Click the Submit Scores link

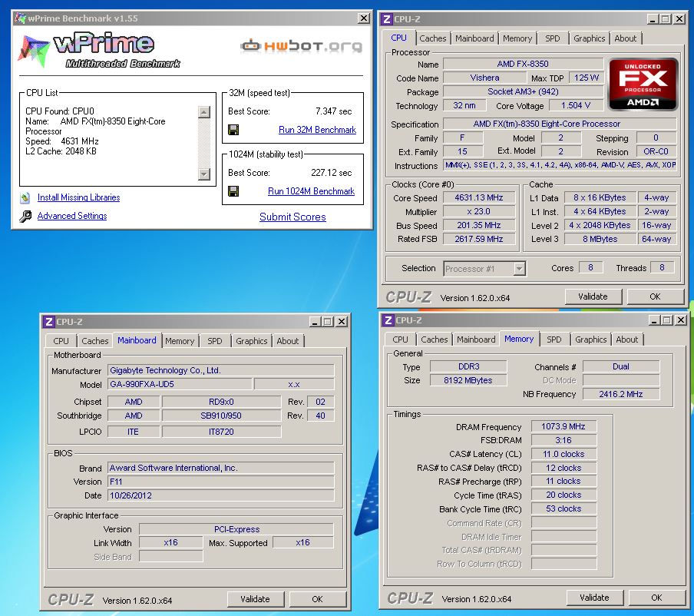click(292, 217)
